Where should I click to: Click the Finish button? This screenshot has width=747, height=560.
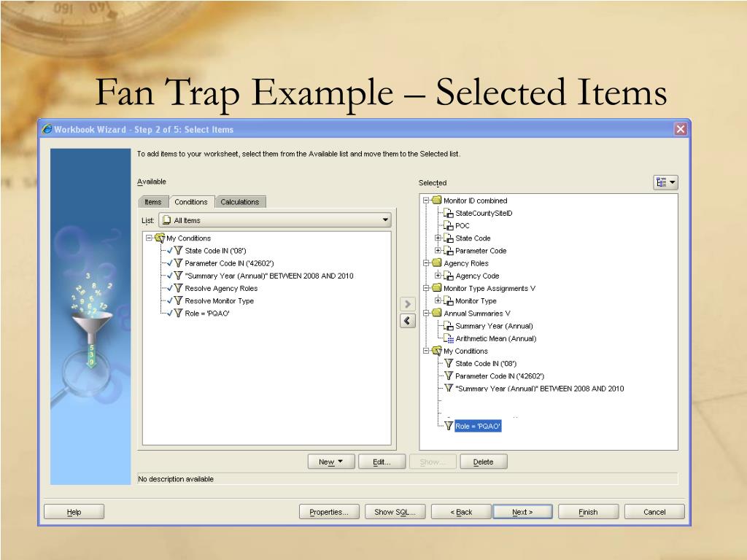coord(589,512)
